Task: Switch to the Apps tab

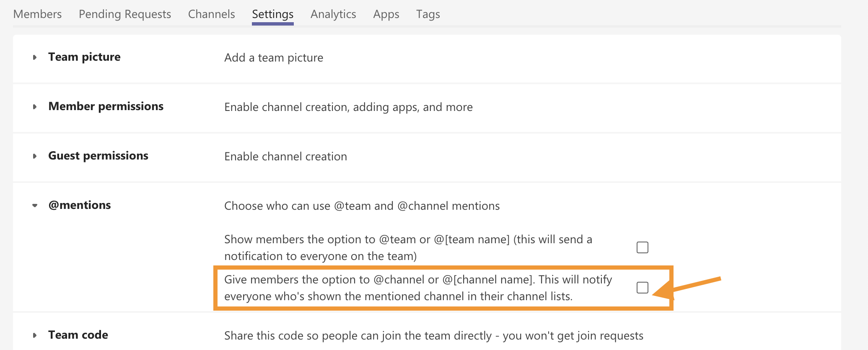Action: coord(386,14)
